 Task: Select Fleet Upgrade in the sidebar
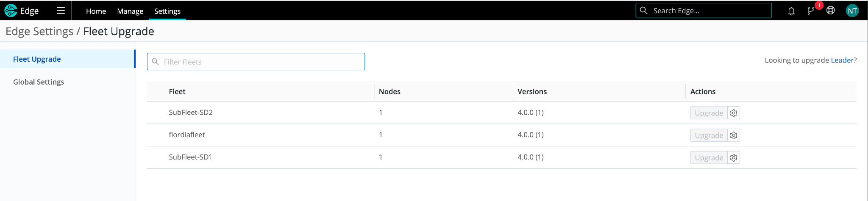coord(37,59)
